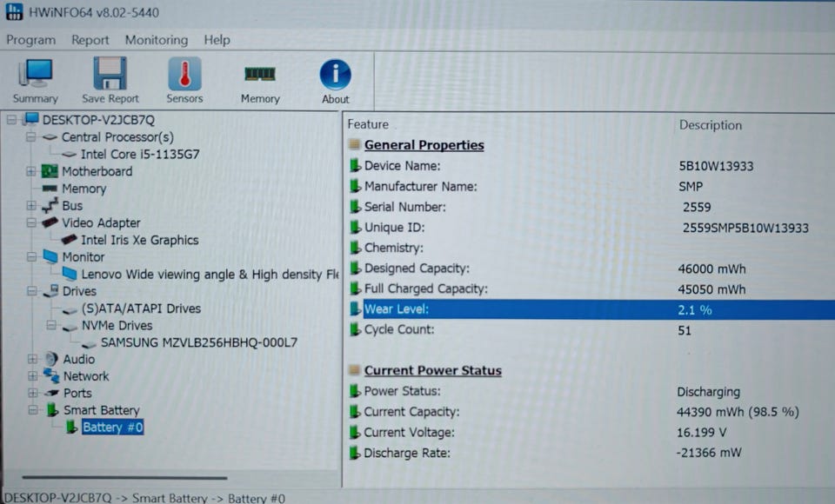Expand the Ports node
The height and width of the screenshot is (504, 835).
click(32, 393)
